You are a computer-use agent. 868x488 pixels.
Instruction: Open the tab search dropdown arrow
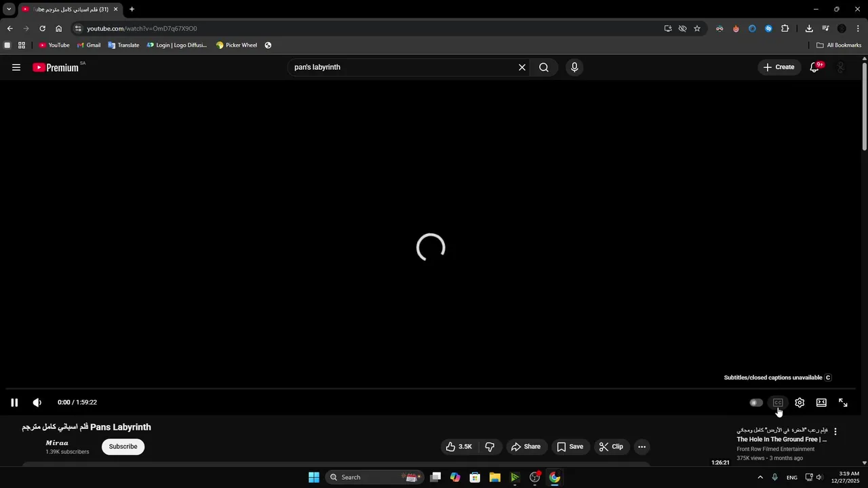[9, 9]
